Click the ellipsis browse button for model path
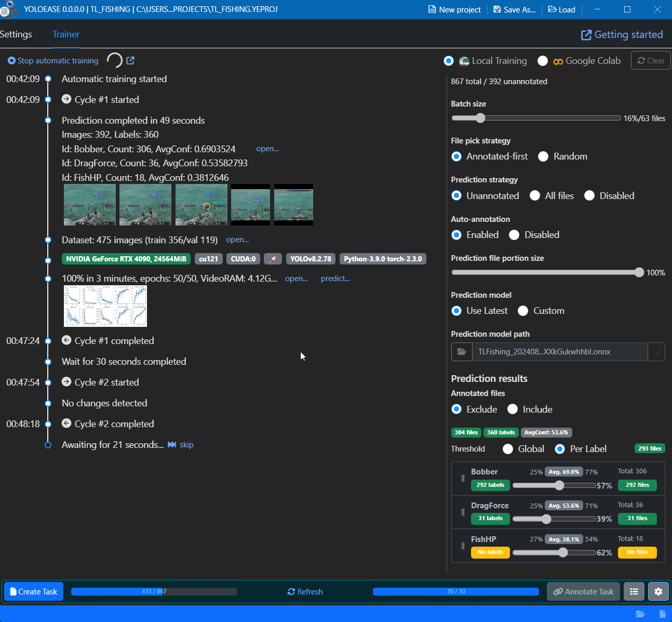Image resolution: width=672 pixels, height=622 pixels. [x=656, y=352]
